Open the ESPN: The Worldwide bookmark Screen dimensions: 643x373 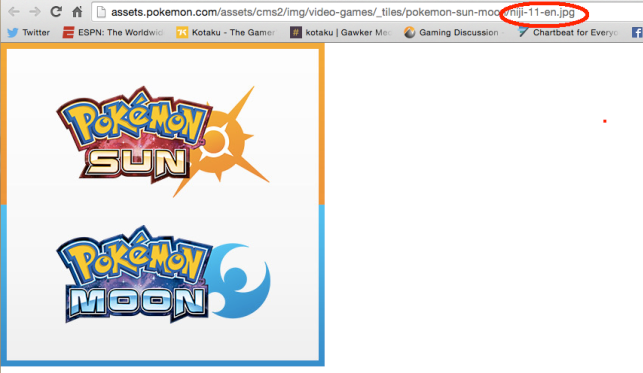(x=113, y=32)
